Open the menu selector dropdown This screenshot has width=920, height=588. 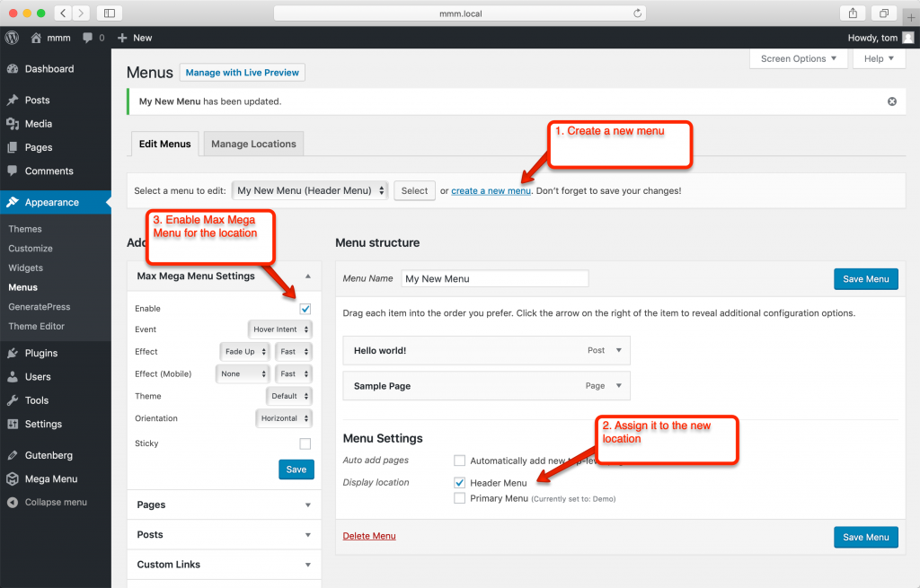coord(309,190)
